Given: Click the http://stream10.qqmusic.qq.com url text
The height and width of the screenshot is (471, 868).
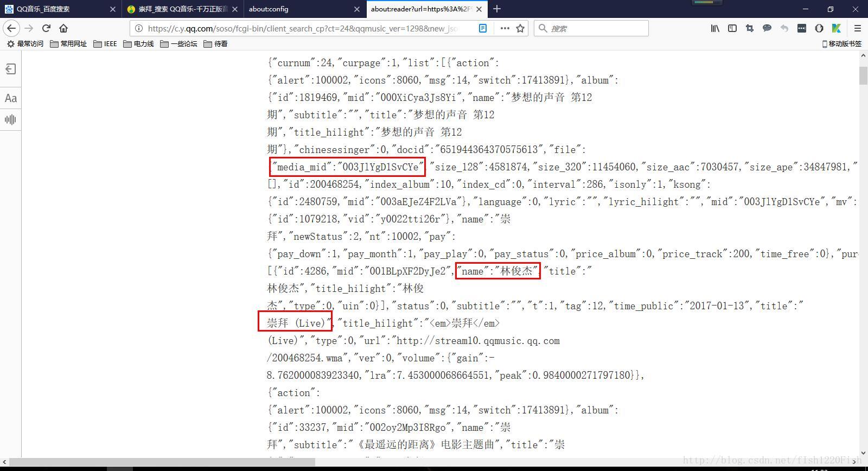Looking at the screenshot, I should tap(478, 341).
